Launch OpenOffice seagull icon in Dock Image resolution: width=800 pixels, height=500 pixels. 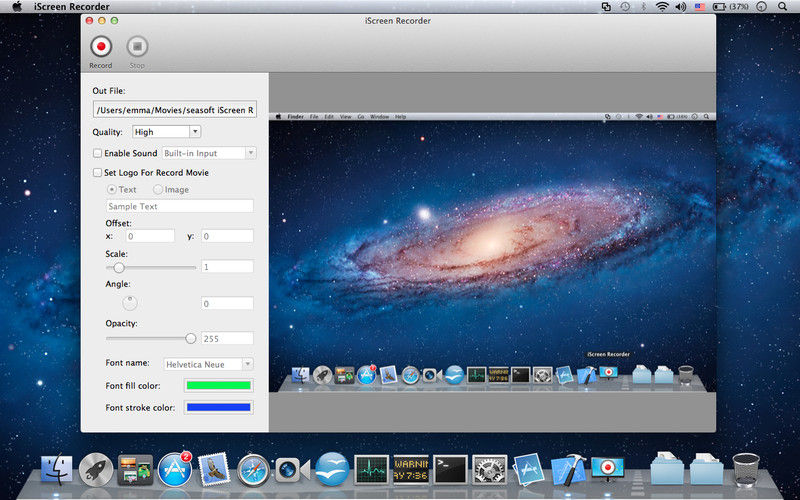pyautogui.click(x=332, y=469)
